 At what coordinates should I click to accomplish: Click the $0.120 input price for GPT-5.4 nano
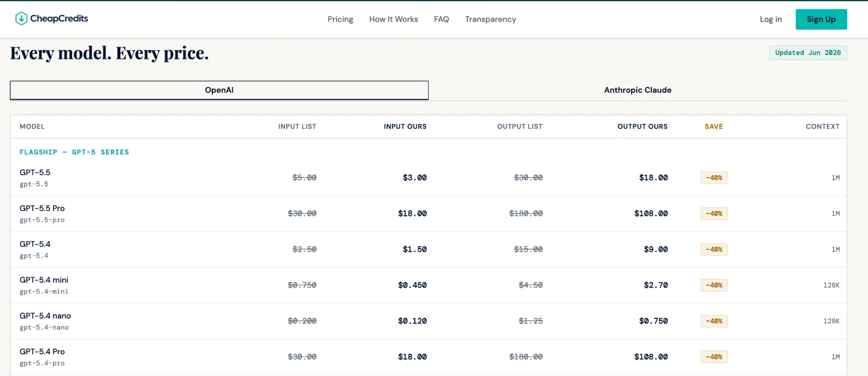pyautogui.click(x=412, y=321)
